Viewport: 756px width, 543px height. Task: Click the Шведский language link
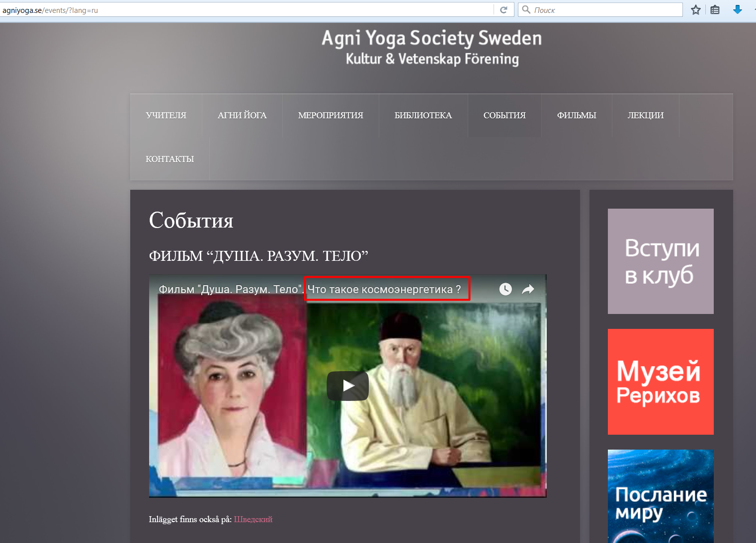pos(253,519)
